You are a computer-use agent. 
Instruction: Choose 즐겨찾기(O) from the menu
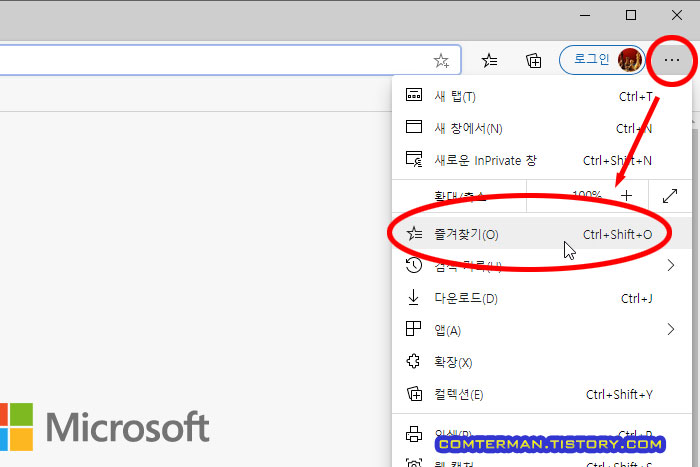pyautogui.click(x=542, y=234)
